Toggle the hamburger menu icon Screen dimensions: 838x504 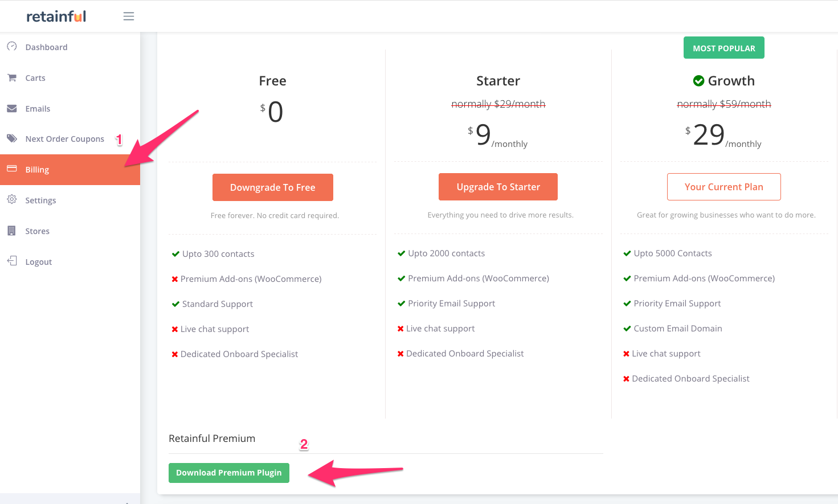coord(129,17)
